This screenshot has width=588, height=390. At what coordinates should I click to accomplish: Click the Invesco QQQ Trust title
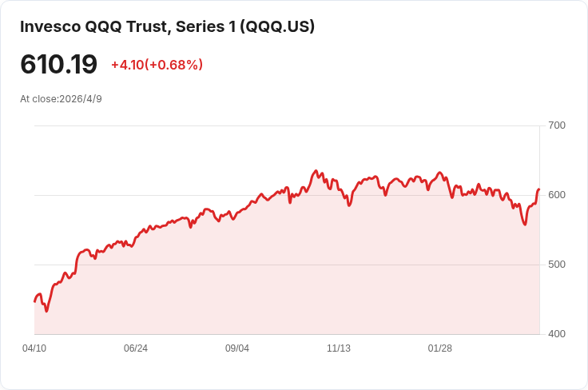click(167, 26)
